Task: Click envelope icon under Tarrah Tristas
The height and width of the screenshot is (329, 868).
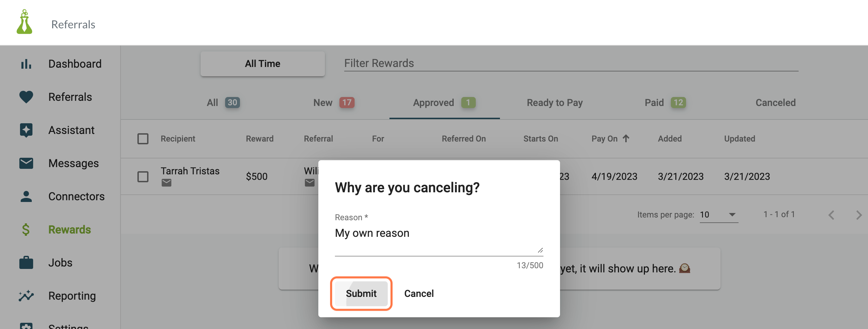Action: coord(166,183)
